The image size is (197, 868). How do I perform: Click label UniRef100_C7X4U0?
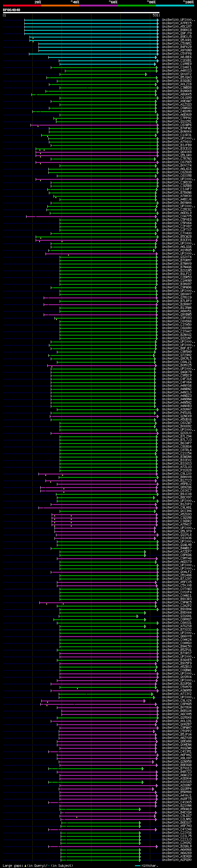[177, 233]
